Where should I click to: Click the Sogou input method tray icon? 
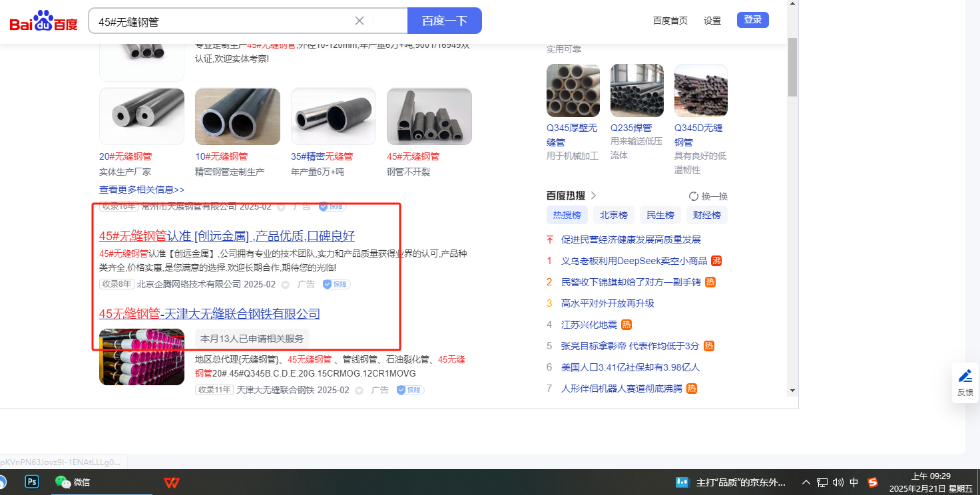click(x=873, y=482)
